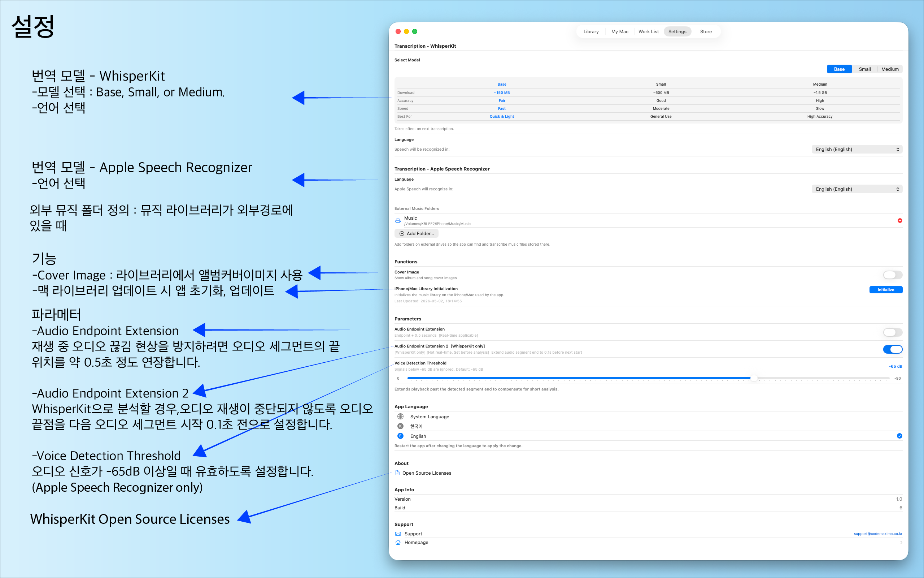Click the Medium column header in model table

[x=820, y=85]
